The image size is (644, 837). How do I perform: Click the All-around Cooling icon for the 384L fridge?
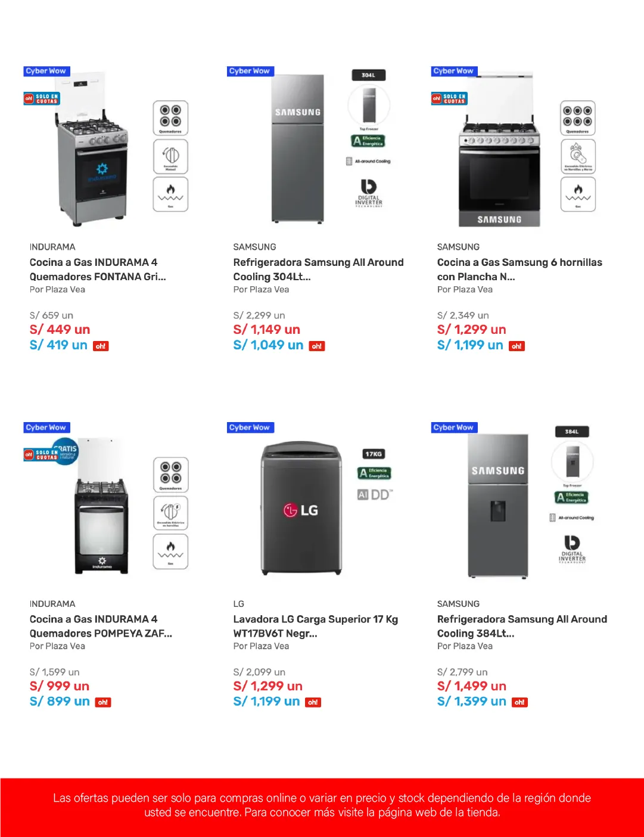pyautogui.click(x=571, y=517)
